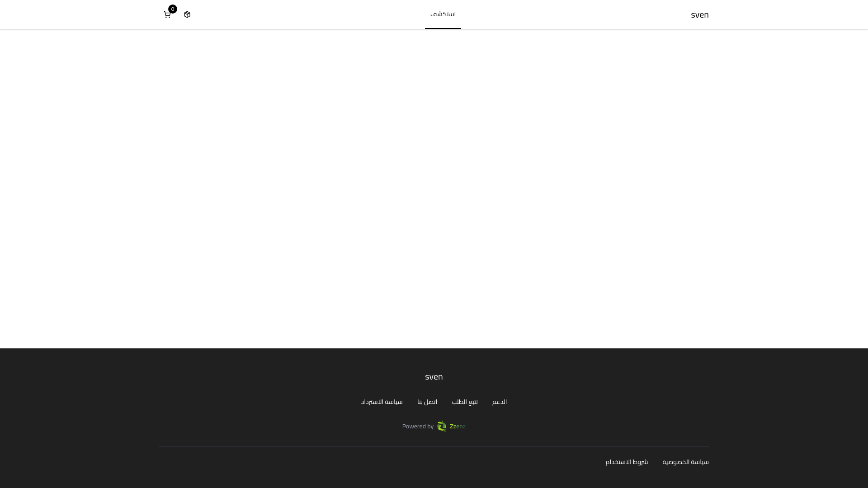Image resolution: width=868 pixels, height=488 pixels.
Task: Click the Powered by text
Action: 418,427
